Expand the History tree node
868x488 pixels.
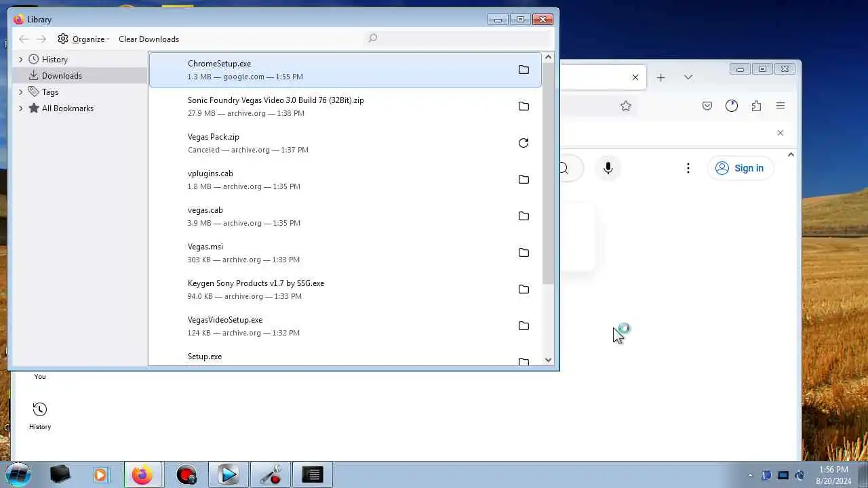(x=20, y=60)
